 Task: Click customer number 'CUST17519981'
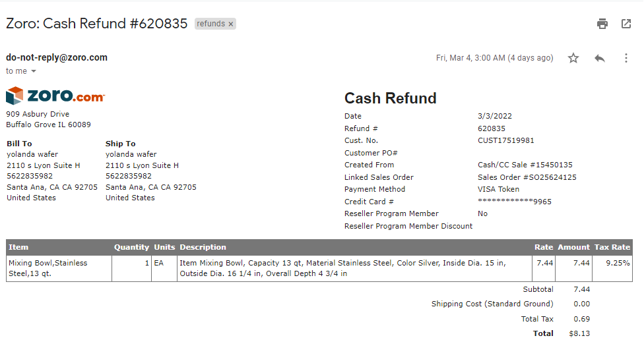pos(505,140)
